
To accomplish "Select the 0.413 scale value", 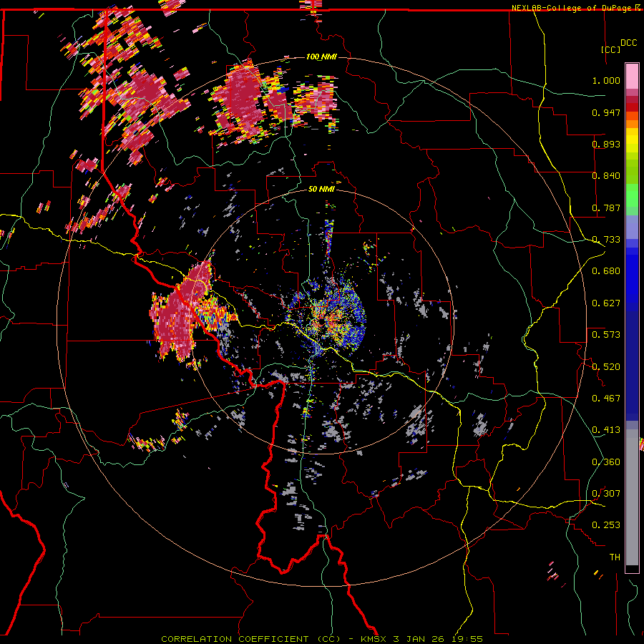I will pyautogui.click(x=606, y=430).
